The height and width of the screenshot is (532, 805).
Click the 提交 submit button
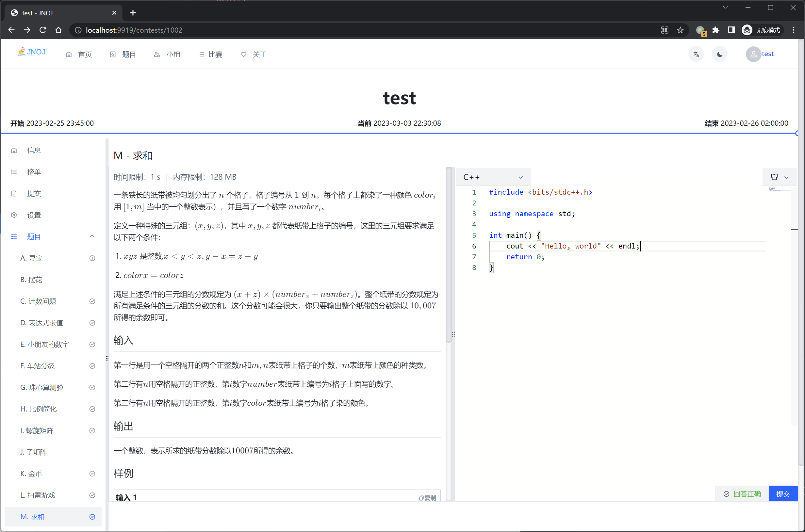pos(783,494)
